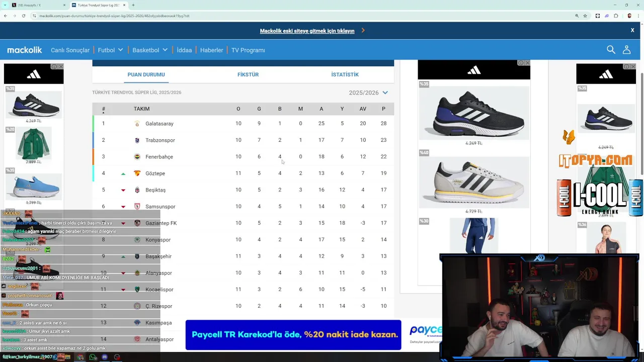This screenshot has width=644, height=362.
Task: Click the Kasımpaşa team crest icon
Action: [x=137, y=323]
